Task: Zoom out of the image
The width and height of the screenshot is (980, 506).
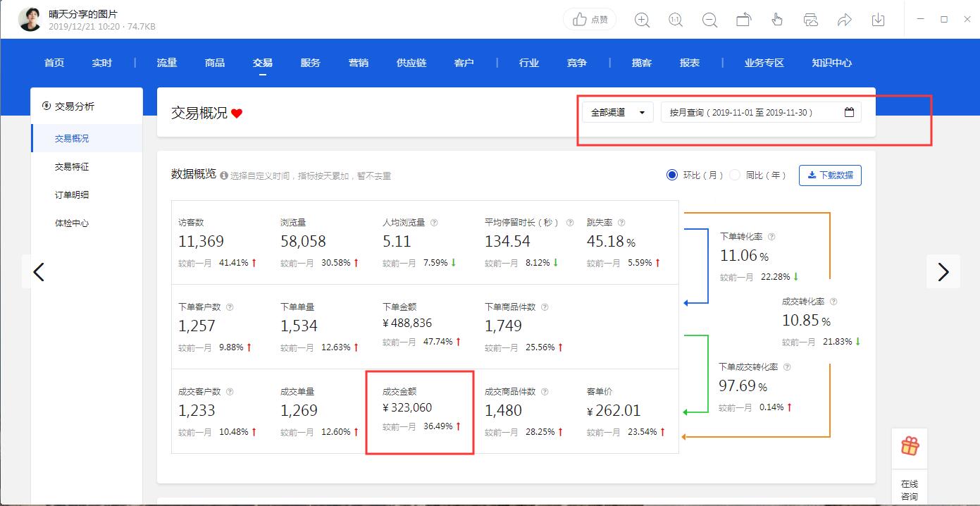Action: (x=709, y=20)
